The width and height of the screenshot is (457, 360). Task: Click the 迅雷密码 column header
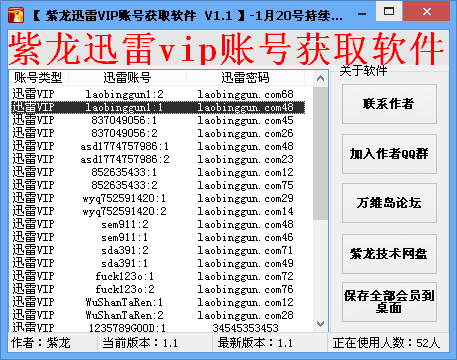click(245, 78)
